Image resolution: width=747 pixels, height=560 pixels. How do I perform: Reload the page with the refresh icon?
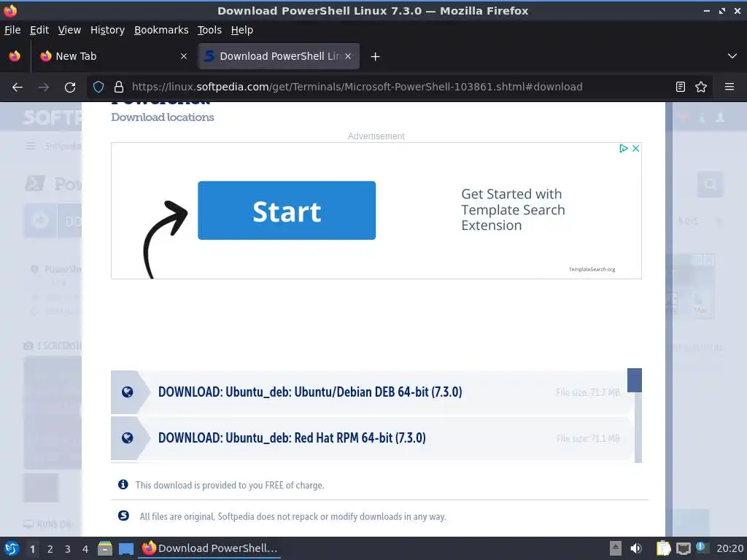click(70, 87)
